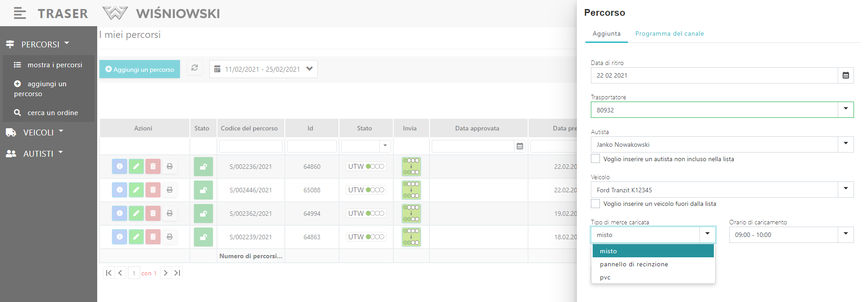Switch to the Programma del canale tab
The width and height of the screenshot is (868, 302).
click(669, 34)
